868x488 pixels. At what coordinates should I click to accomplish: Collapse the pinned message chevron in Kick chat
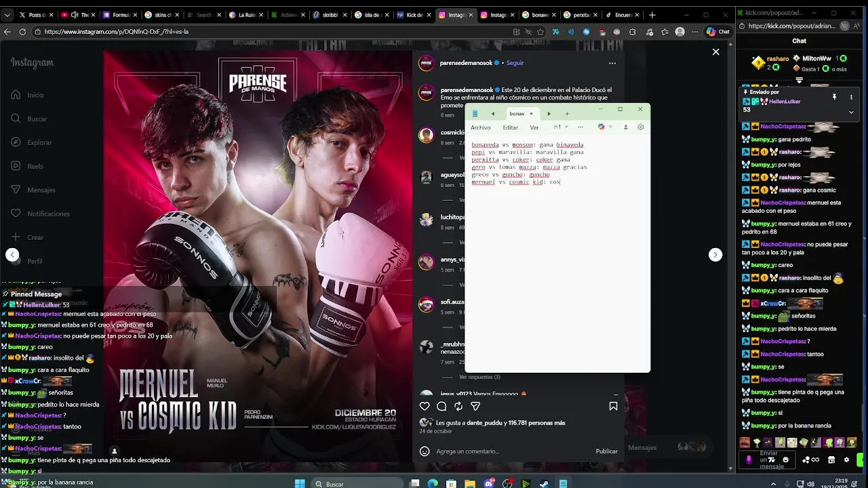tap(851, 112)
